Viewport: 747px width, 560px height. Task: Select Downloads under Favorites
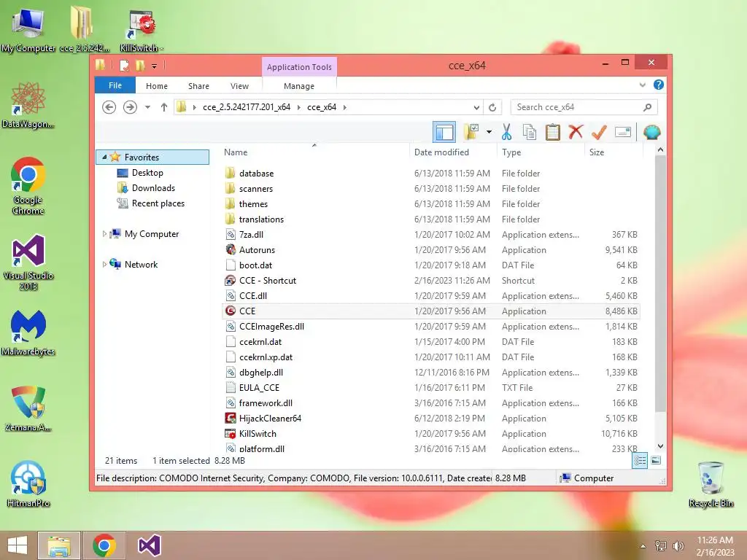153,187
